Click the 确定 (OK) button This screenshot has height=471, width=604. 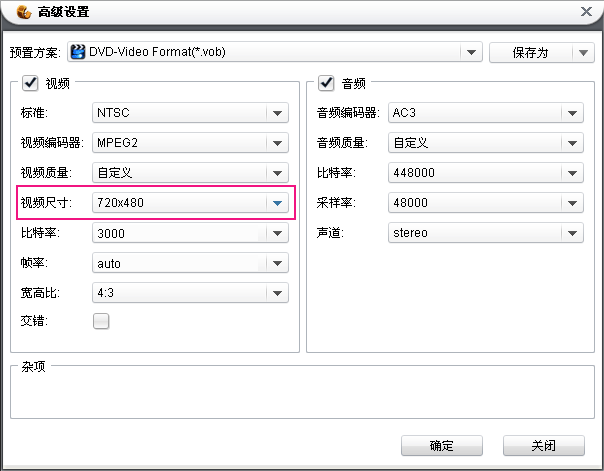click(441, 446)
